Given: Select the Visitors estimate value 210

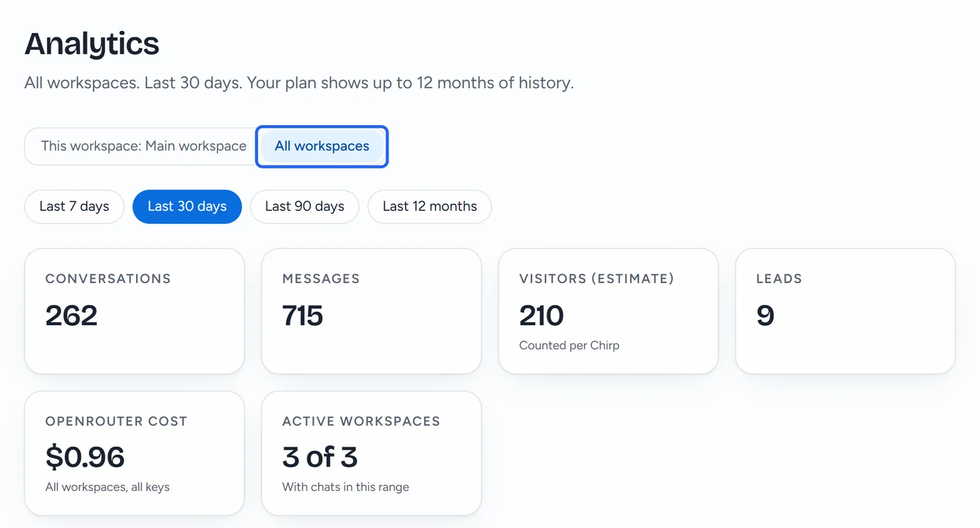Looking at the screenshot, I should coord(541,315).
